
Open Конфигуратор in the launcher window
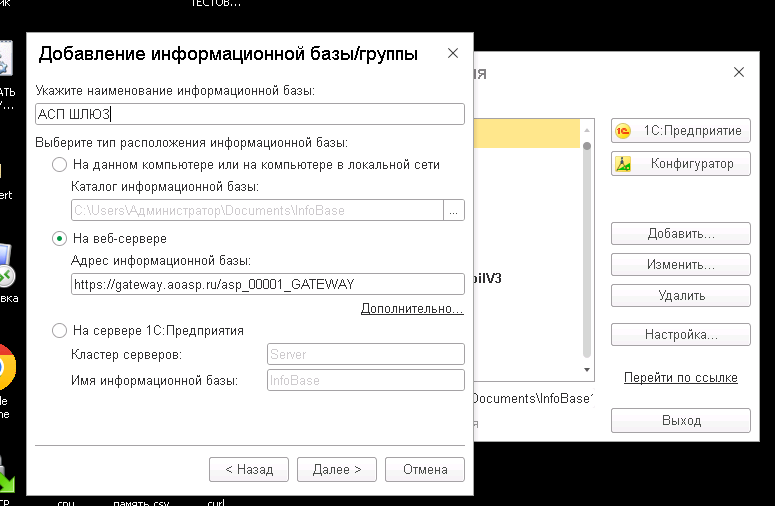[x=681, y=164]
